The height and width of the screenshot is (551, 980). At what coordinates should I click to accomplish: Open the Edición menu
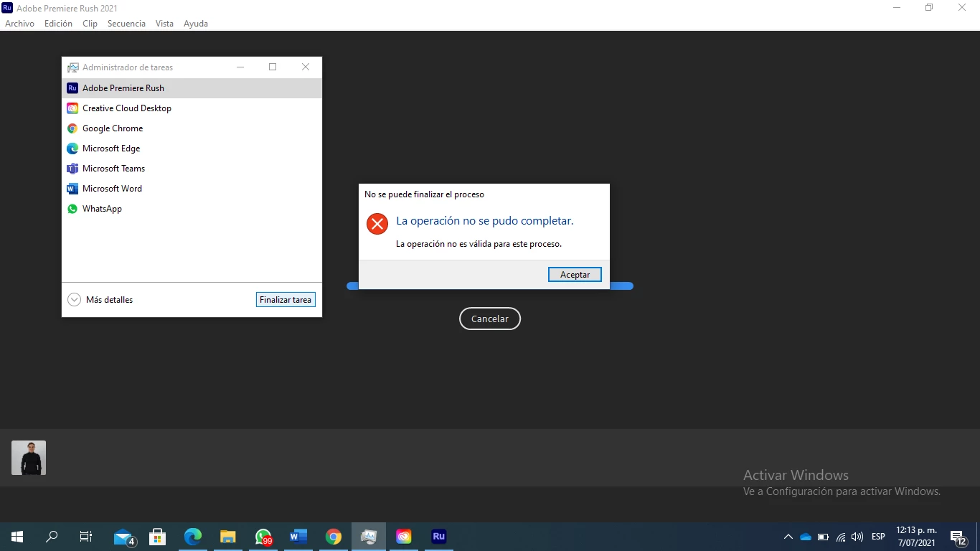[58, 24]
